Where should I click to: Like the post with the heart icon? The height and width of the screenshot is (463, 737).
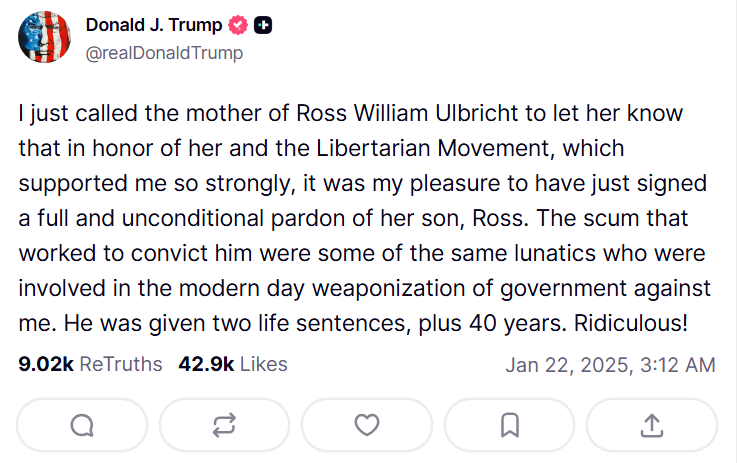pos(367,425)
